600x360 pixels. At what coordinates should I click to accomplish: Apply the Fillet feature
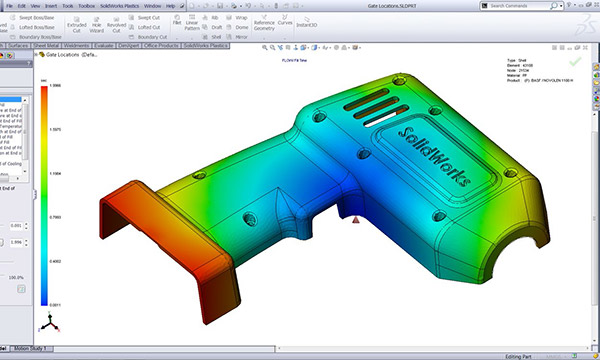tap(177, 20)
